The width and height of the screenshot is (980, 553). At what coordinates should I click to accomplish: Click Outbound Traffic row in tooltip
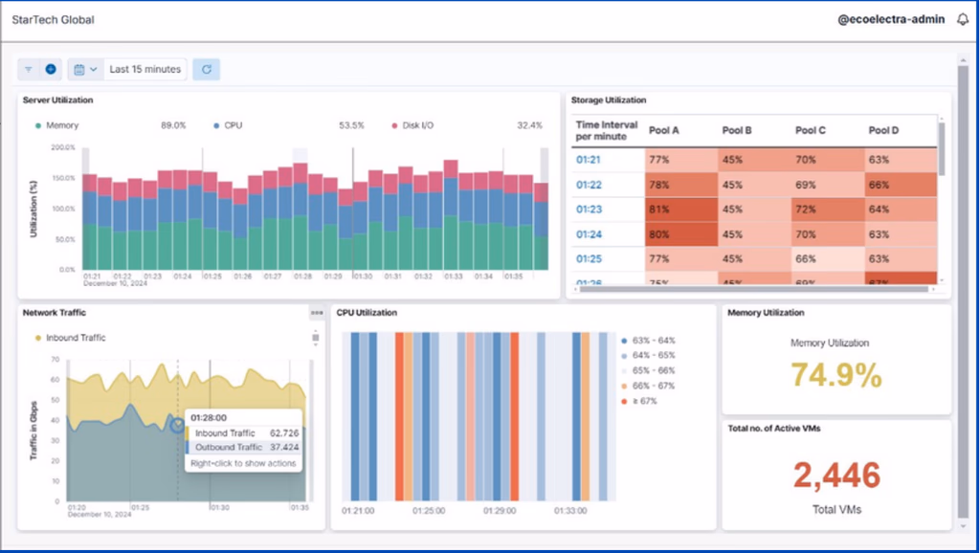[243, 448]
